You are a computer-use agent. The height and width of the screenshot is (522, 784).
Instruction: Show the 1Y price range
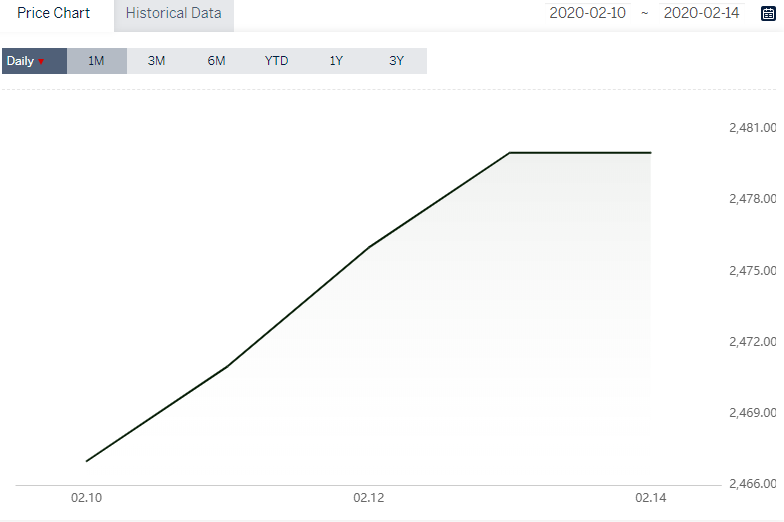coord(336,61)
